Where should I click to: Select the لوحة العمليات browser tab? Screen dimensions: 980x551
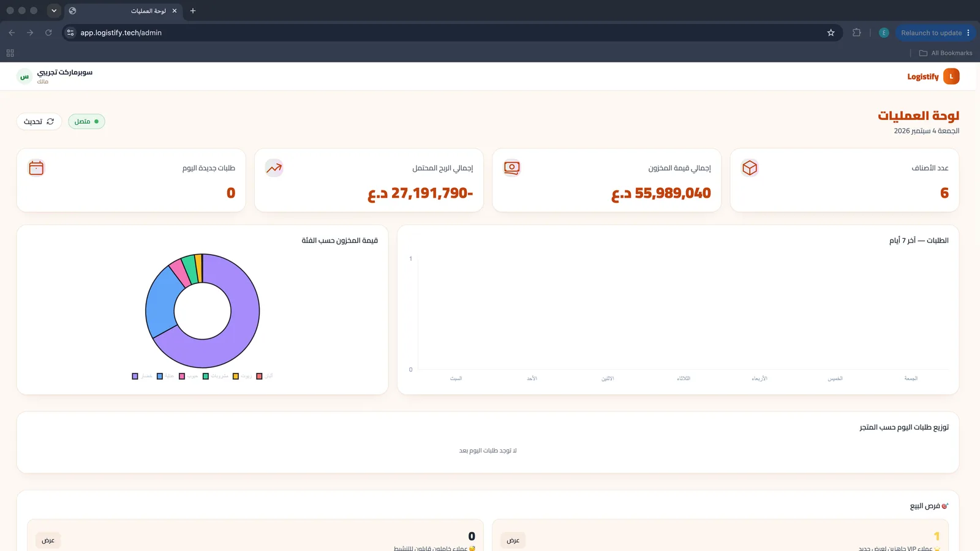pos(123,11)
